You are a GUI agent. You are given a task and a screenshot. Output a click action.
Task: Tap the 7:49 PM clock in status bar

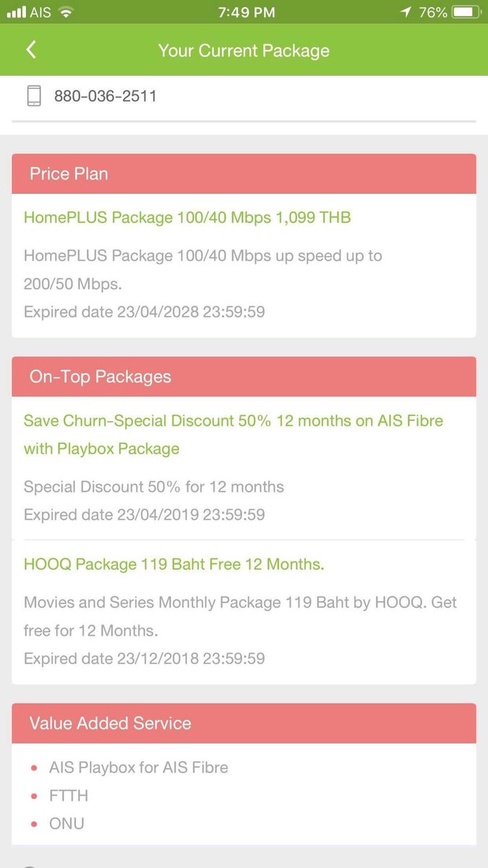[x=245, y=12]
